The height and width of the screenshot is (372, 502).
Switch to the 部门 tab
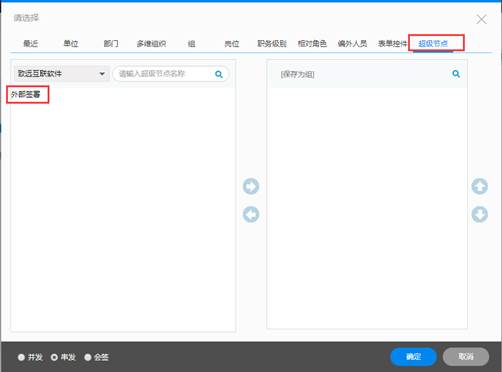111,44
